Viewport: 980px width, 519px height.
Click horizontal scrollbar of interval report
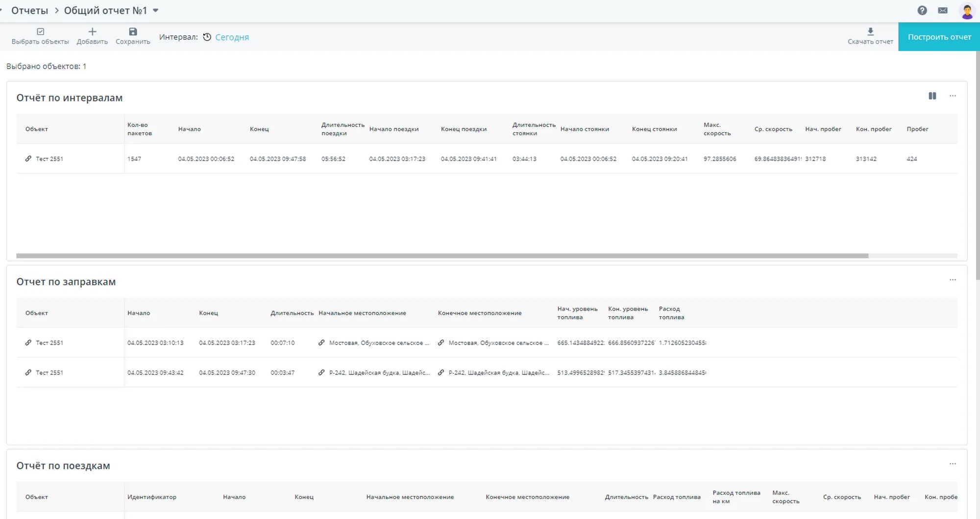441,256
